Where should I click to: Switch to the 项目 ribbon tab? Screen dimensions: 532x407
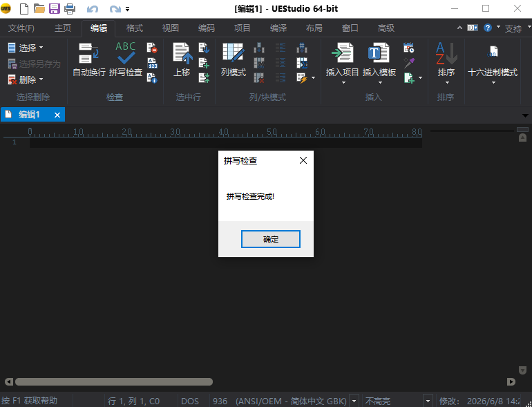(242, 28)
